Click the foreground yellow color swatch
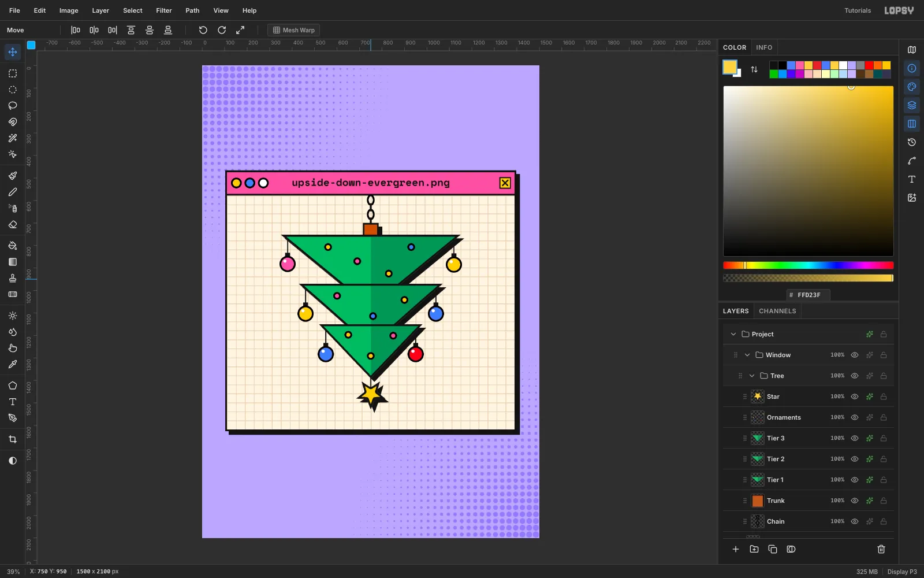The height and width of the screenshot is (578, 924). [x=730, y=67]
